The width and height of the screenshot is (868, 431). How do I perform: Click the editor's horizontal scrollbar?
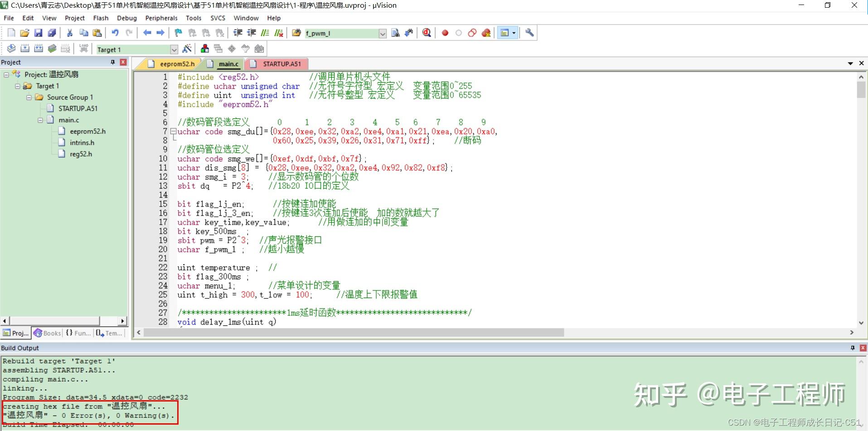(x=354, y=333)
